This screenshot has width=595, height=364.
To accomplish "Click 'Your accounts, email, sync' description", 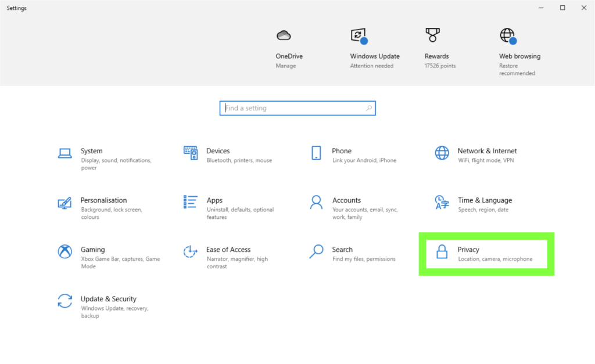I will (x=365, y=214).
